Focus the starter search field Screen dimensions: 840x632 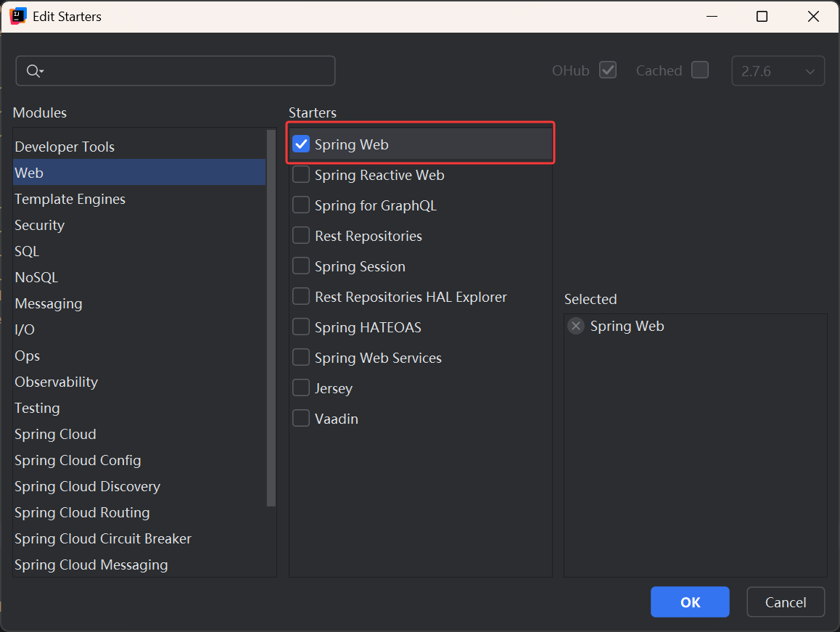pos(175,71)
